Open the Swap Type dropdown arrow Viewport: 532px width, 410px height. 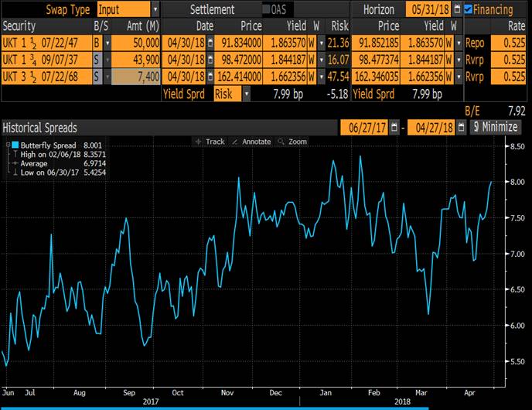point(155,9)
